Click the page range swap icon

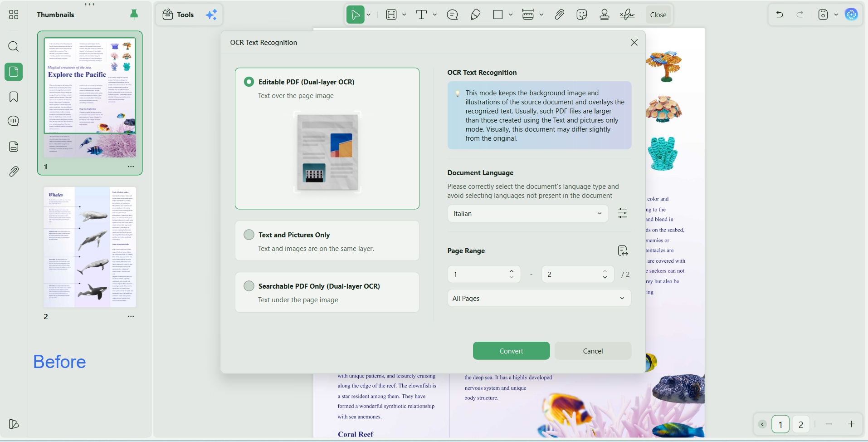pyautogui.click(x=623, y=250)
